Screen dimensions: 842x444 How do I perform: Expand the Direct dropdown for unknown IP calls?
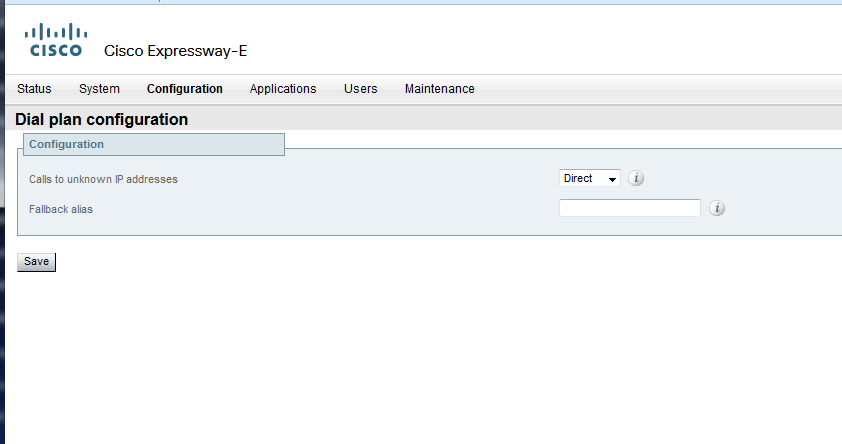coord(590,178)
